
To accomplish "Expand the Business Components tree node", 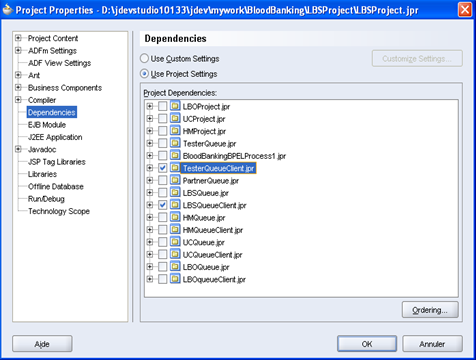I will click(18, 87).
